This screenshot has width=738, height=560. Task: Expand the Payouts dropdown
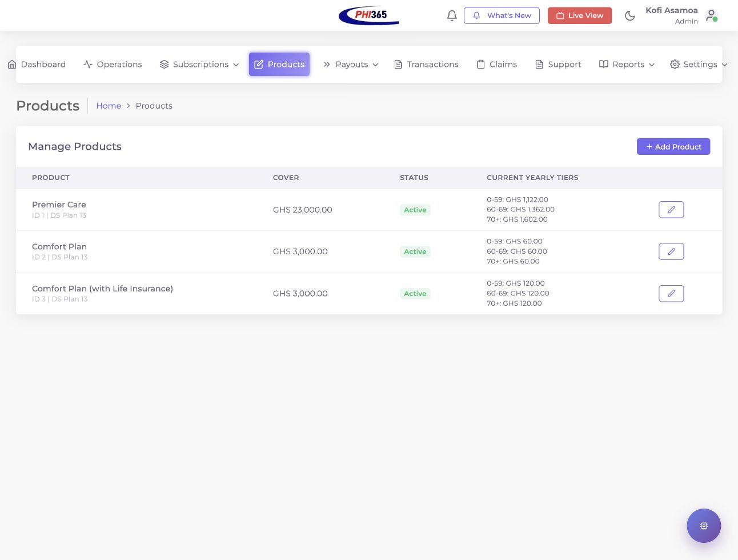(351, 65)
